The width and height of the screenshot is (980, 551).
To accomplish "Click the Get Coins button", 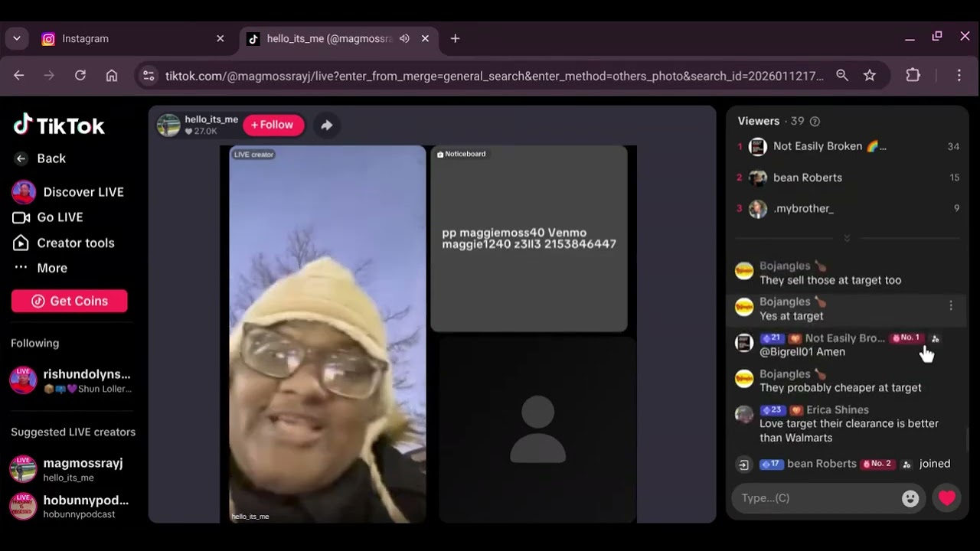I will click(70, 301).
